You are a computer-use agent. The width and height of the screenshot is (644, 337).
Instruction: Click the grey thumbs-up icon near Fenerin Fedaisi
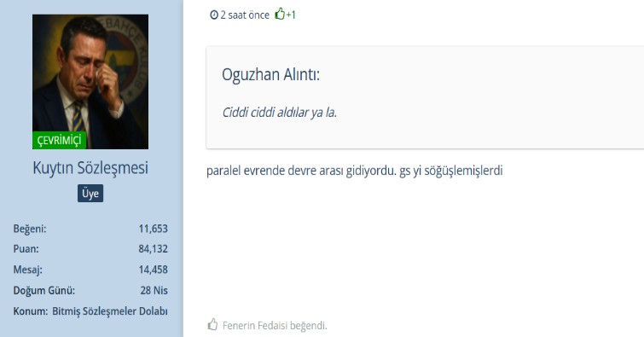(212, 324)
